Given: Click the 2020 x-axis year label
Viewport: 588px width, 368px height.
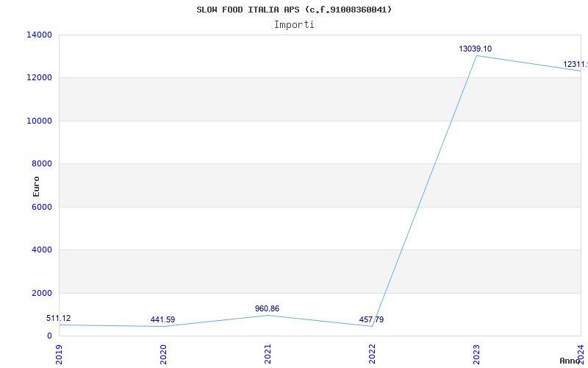Looking at the screenshot, I should [x=163, y=354].
